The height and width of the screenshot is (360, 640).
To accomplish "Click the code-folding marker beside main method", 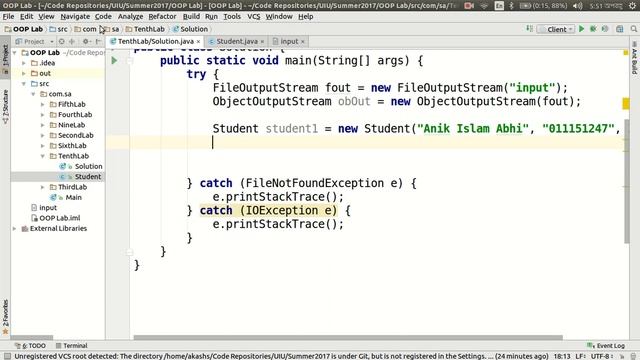I will coord(129,61).
